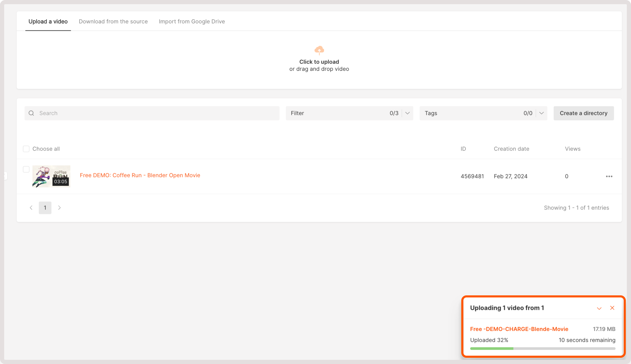Viewport: 631px width, 364px height.
Task: Click the Coffee Run video thumbnail
Action: click(51, 176)
